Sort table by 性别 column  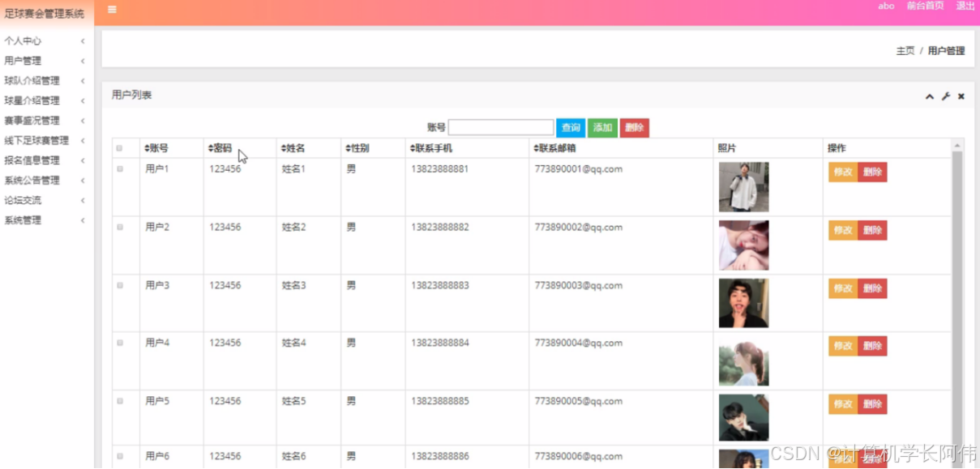(x=357, y=148)
